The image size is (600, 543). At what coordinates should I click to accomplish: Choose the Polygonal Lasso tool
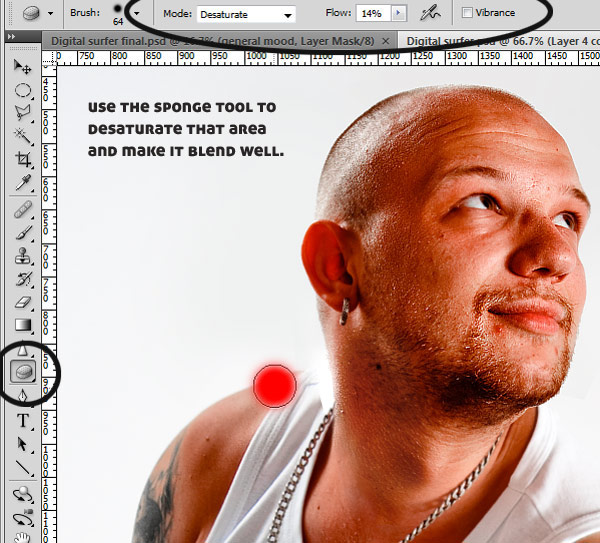(23, 113)
